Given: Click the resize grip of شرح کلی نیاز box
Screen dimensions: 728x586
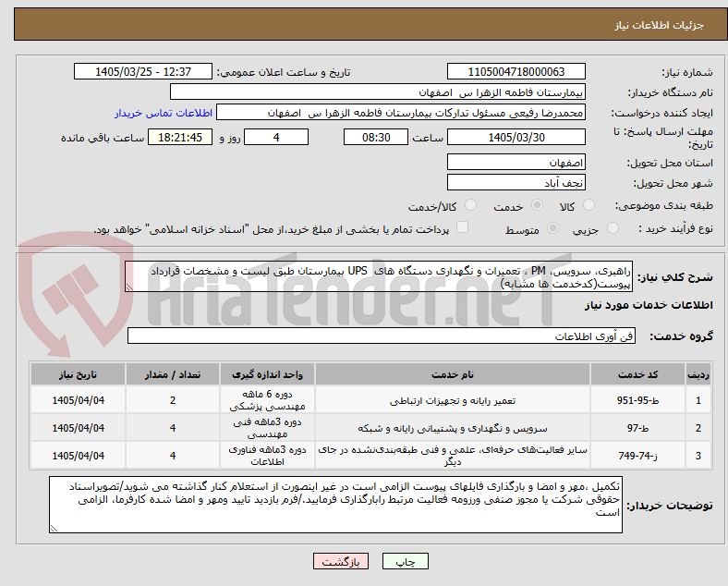Looking at the screenshot, I should point(129,287).
